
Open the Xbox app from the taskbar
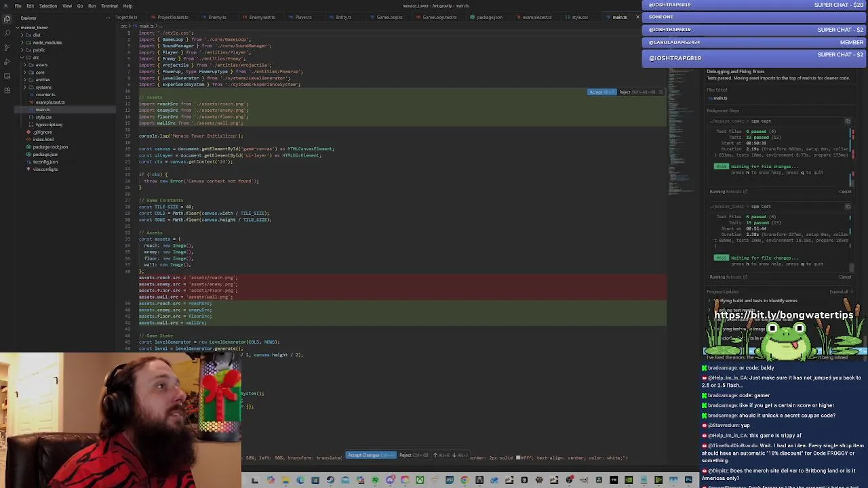click(x=420, y=481)
